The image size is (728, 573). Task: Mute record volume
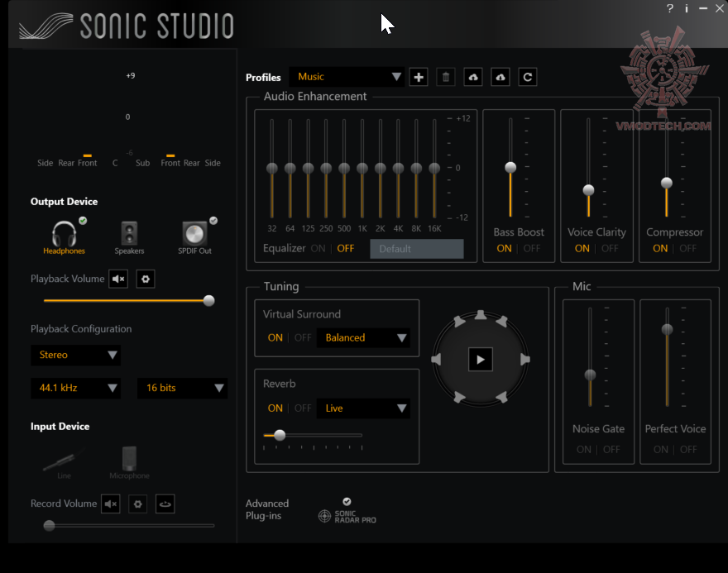click(111, 504)
